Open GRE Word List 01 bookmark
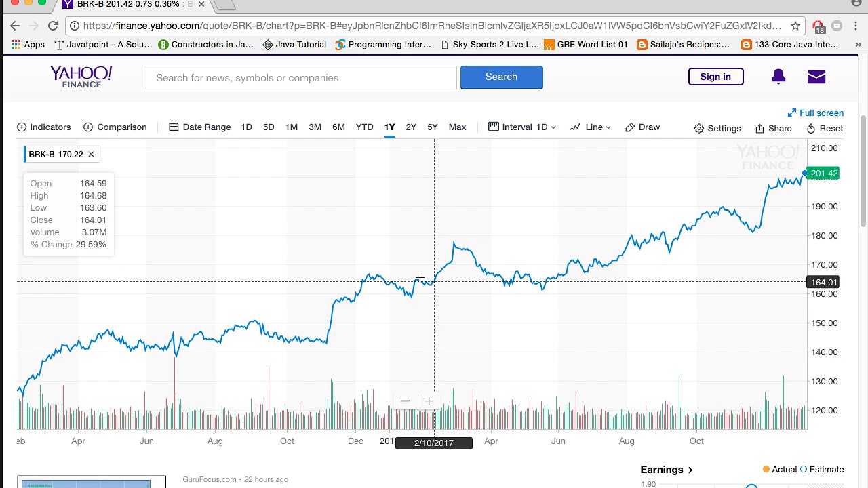Viewport: 868px width, 488px height. [586, 45]
